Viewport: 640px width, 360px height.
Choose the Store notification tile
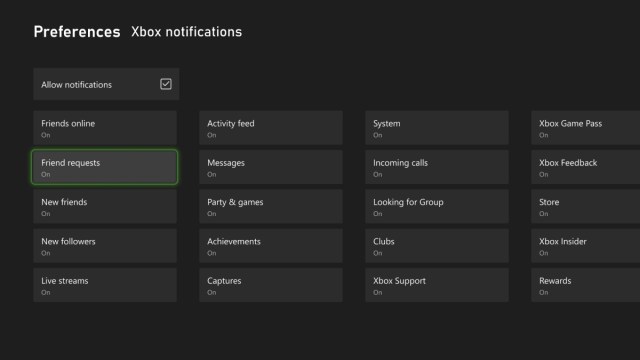pyautogui.click(x=586, y=206)
